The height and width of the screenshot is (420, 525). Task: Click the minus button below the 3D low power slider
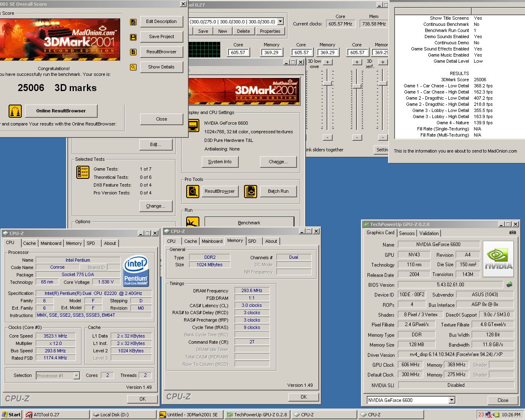pyautogui.click(x=327, y=137)
